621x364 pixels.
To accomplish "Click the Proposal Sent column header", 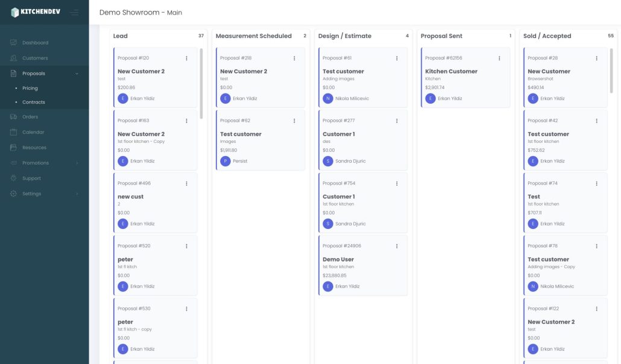I will click(x=441, y=36).
